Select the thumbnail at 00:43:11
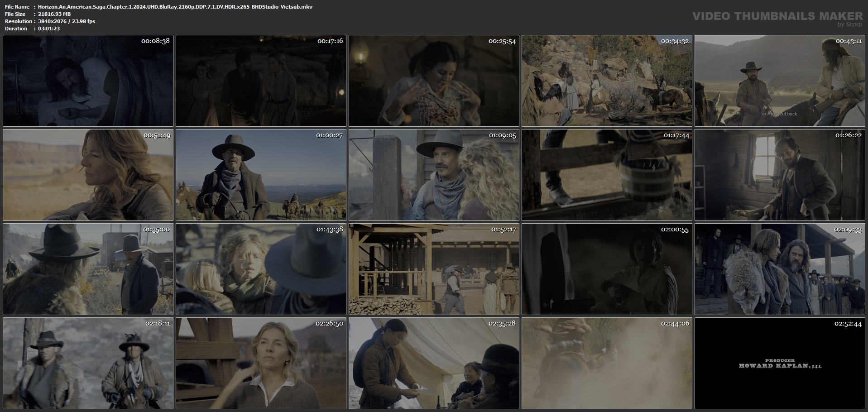868x412 pixels. [x=780, y=81]
